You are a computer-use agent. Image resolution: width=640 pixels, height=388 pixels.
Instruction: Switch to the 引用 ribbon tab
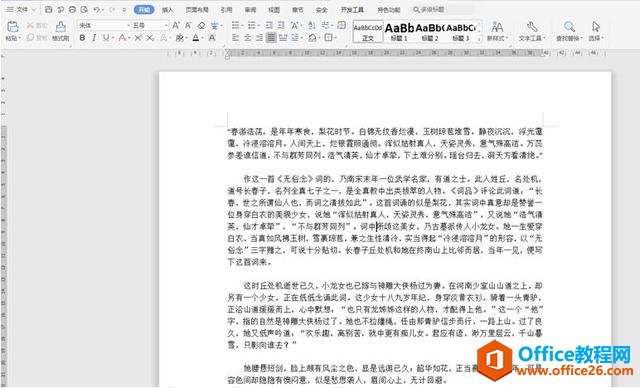pos(226,9)
